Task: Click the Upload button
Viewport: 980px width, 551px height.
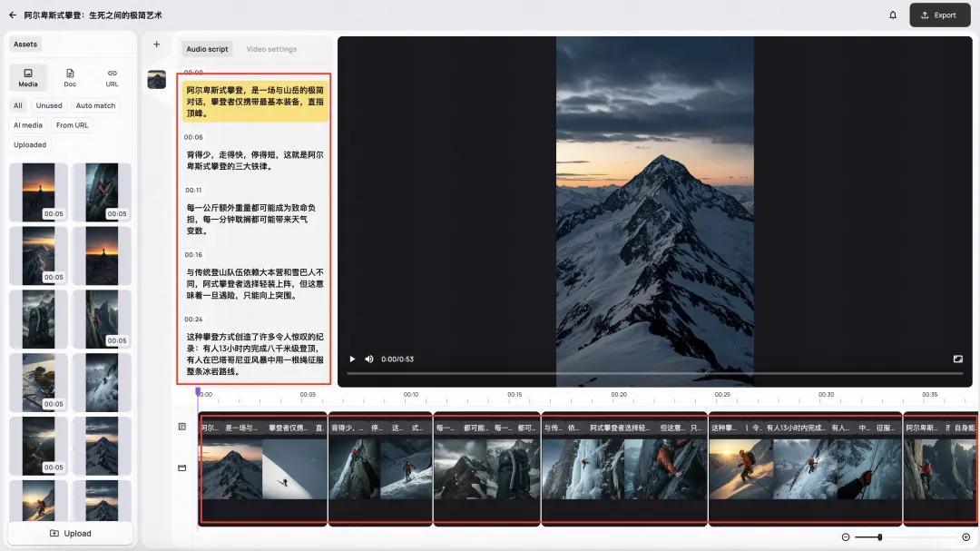Action: coord(71,534)
